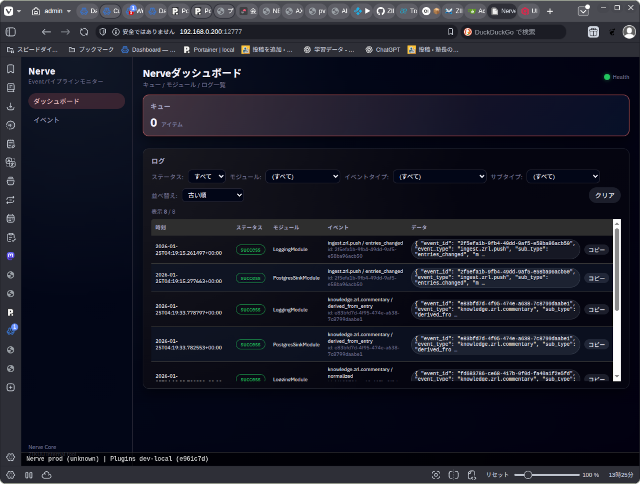Click the add web panel plus icon
The width and height of the screenshot is (640, 484).
pyautogui.click(x=10, y=387)
